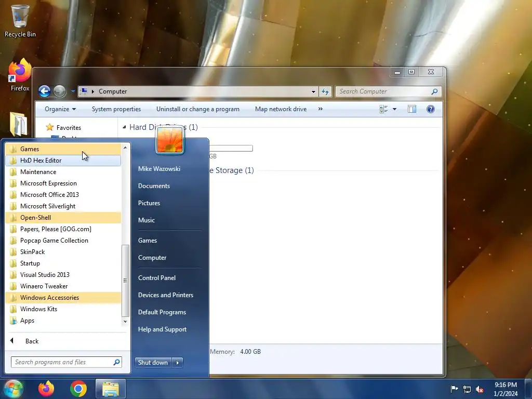532x399 pixels.
Task: Click the Search Computer magnifier icon
Action: (x=434, y=91)
